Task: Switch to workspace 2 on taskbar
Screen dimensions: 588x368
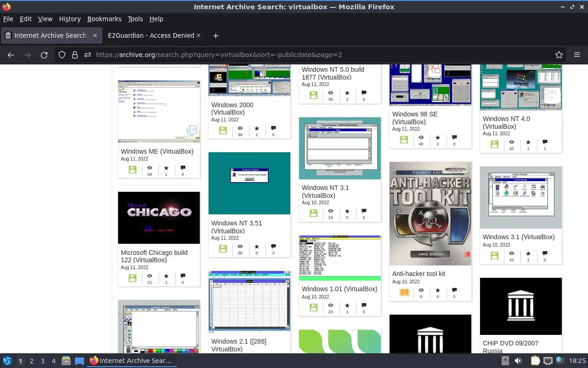Action: (x=32, y=361)
